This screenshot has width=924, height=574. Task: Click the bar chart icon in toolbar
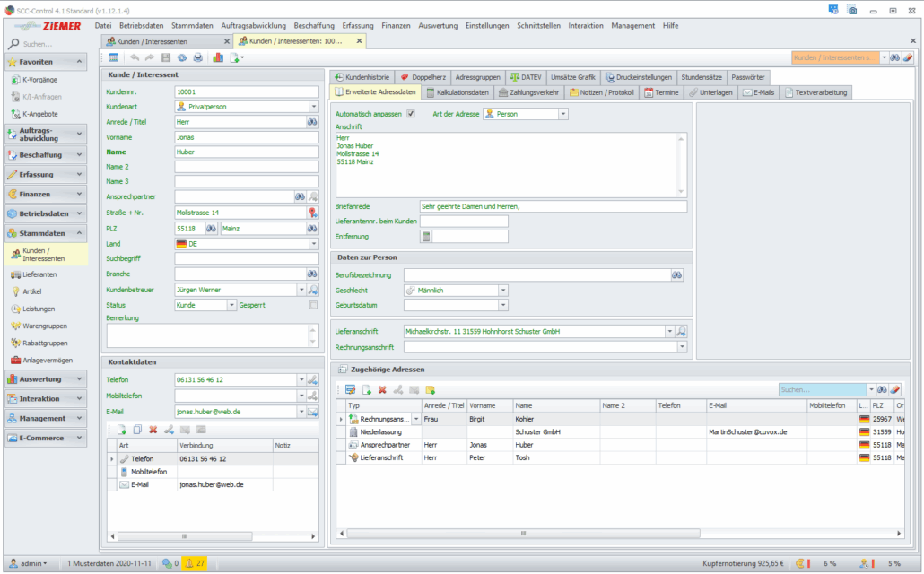(x=217, y=57)
